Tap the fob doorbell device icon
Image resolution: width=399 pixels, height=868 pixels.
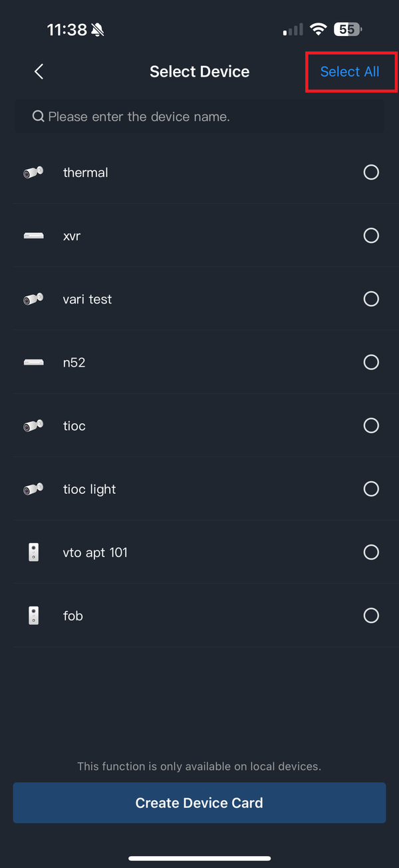(x=33, y=616)
